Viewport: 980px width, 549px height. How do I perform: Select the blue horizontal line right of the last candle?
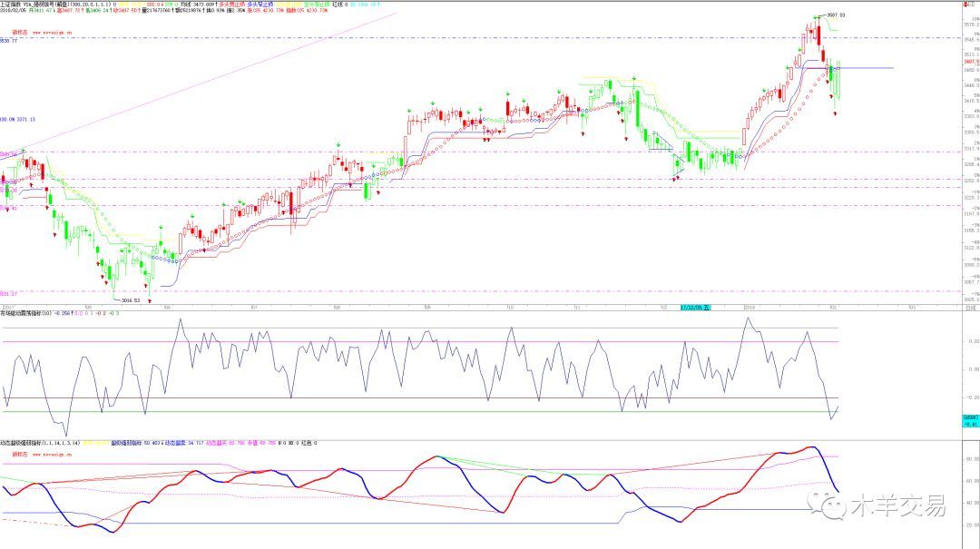[869, 68]
